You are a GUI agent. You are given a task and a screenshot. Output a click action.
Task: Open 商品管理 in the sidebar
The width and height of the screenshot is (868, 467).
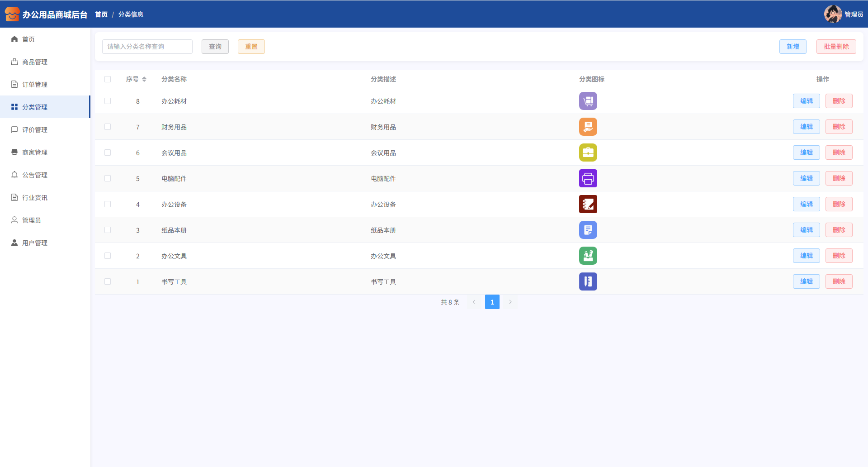click(35, 62)
